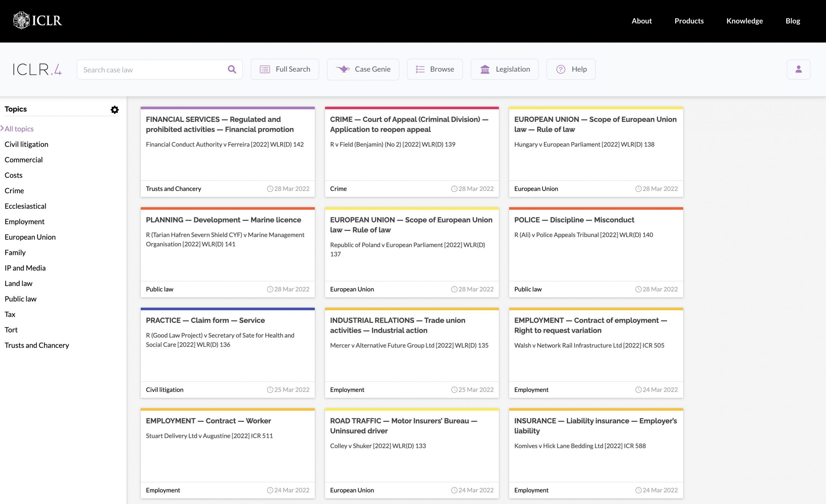
Task: Open Help via the question mark icon
Action: pyautogui.click(x=560, y=69)
